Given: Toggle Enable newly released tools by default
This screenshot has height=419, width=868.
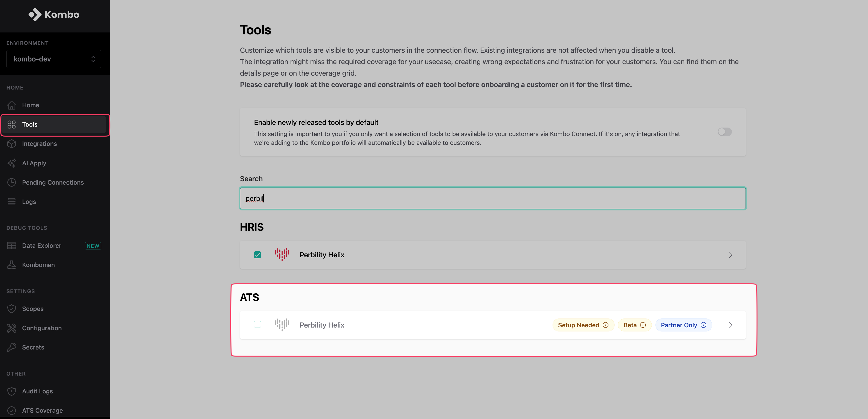Looking at the screenshot, I should (725, 132).
